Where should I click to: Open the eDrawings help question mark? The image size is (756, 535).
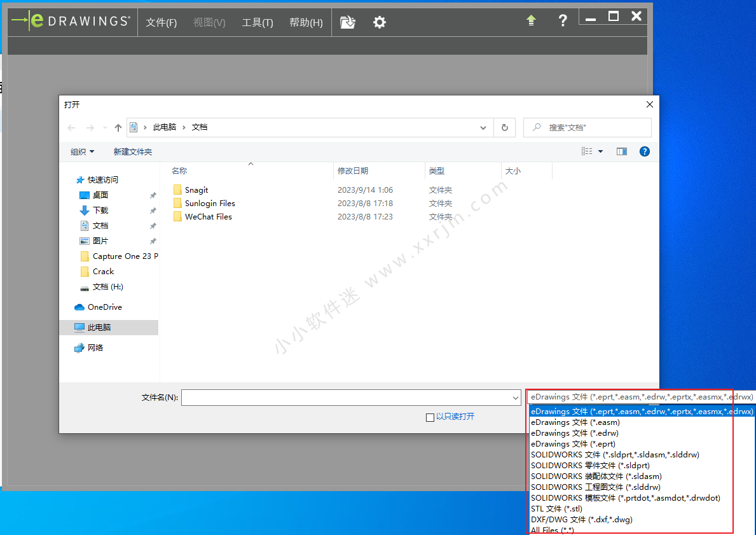point(562,20)
